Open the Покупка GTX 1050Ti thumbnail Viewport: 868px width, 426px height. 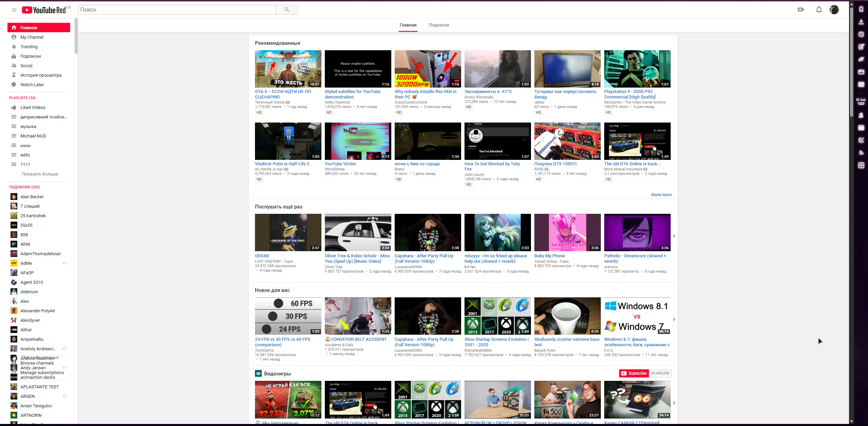pyautogui.click(x=568, y=141)
